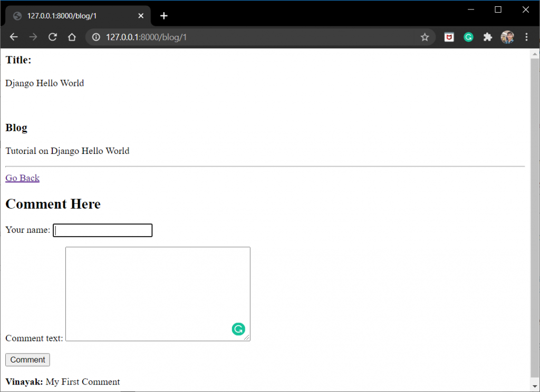Focus the Your name input field

pyautogui.click(x=103, y=230)
